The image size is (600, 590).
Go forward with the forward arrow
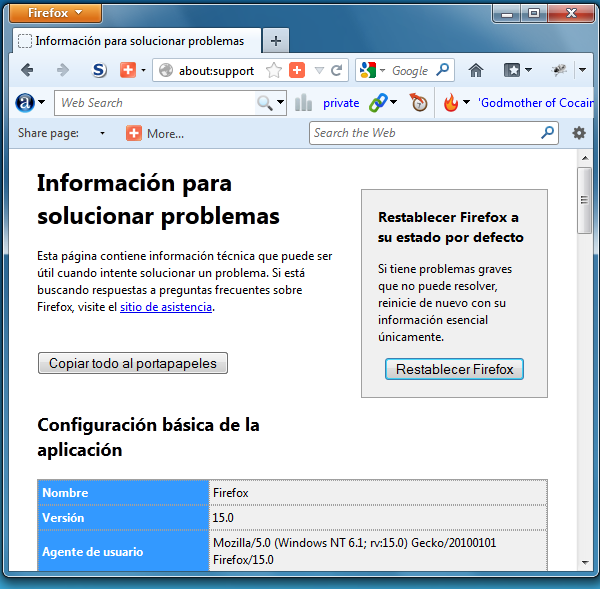point(62,70)
